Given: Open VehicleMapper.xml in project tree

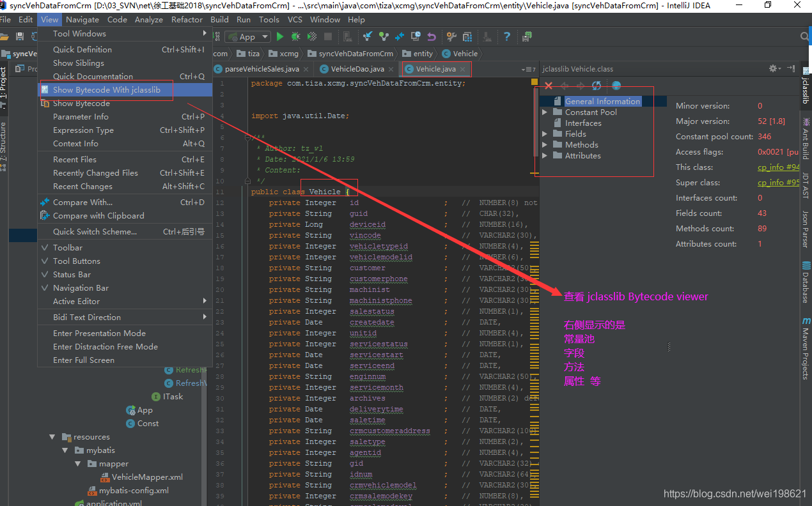Looking at the screenshot, I should click(x=141, y=477).
